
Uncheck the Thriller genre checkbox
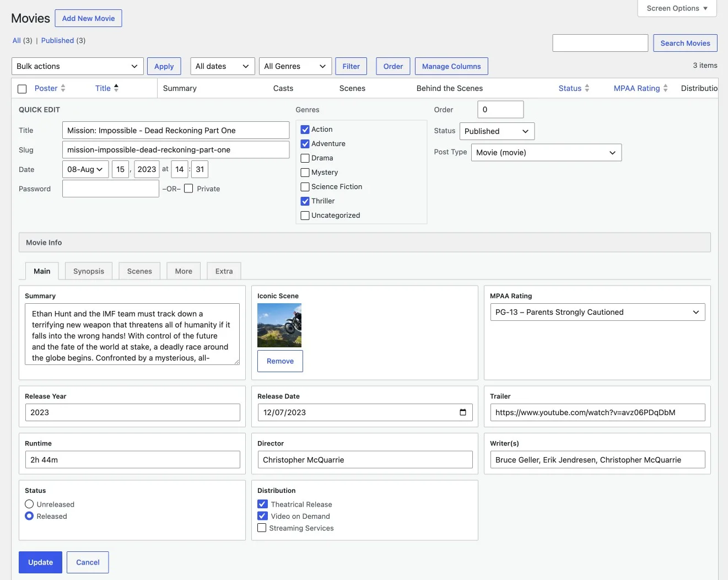tap(305, 201)
